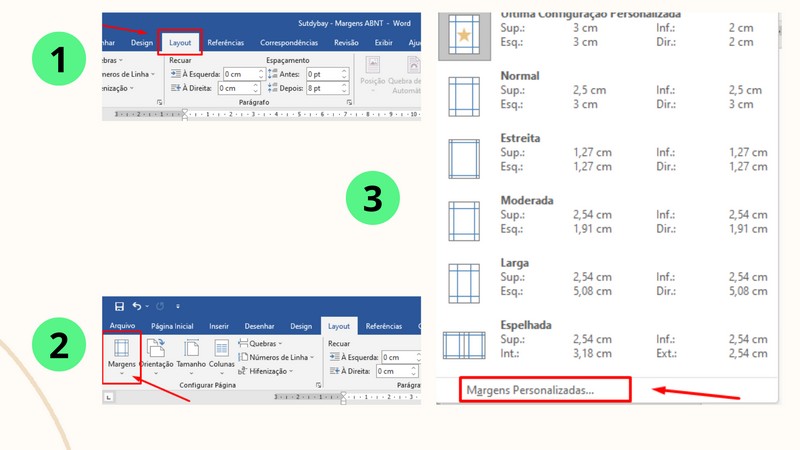Select the Larga margin preset
Viewport: 800px width, 450px height.
(607, 284)
